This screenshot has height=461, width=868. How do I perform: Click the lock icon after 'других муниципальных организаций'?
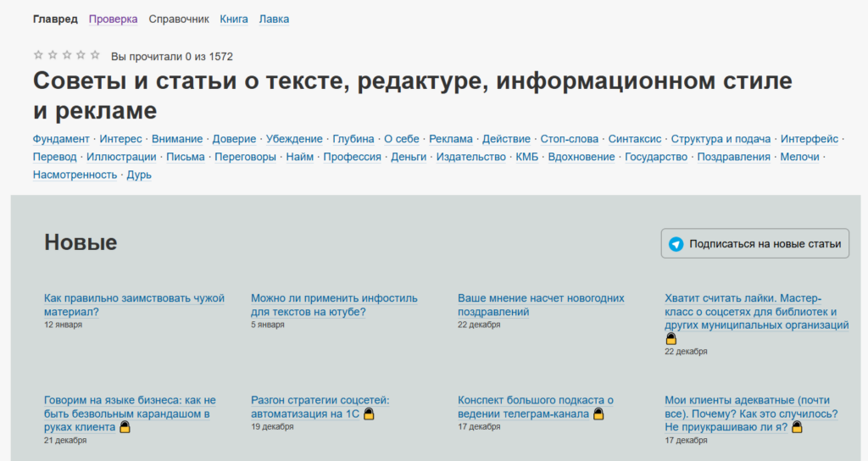coord(671,339)
